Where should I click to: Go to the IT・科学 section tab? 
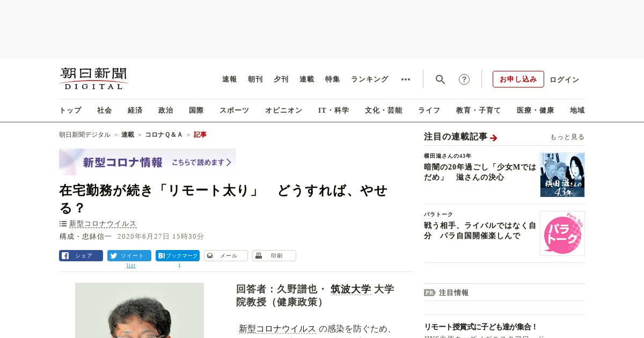(334, 111)
